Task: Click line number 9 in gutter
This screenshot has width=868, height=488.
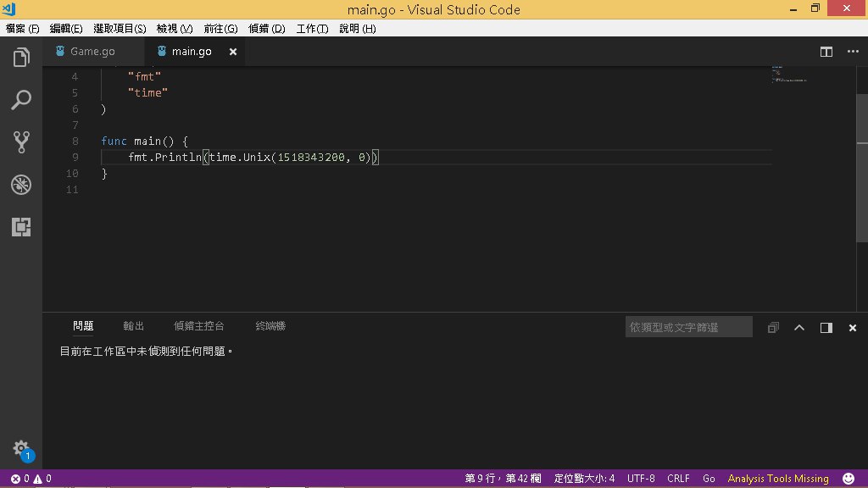Action: click(75, 157)
